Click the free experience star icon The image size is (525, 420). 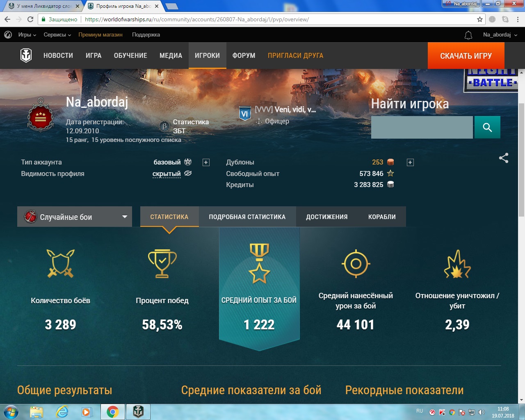(390, 173)
